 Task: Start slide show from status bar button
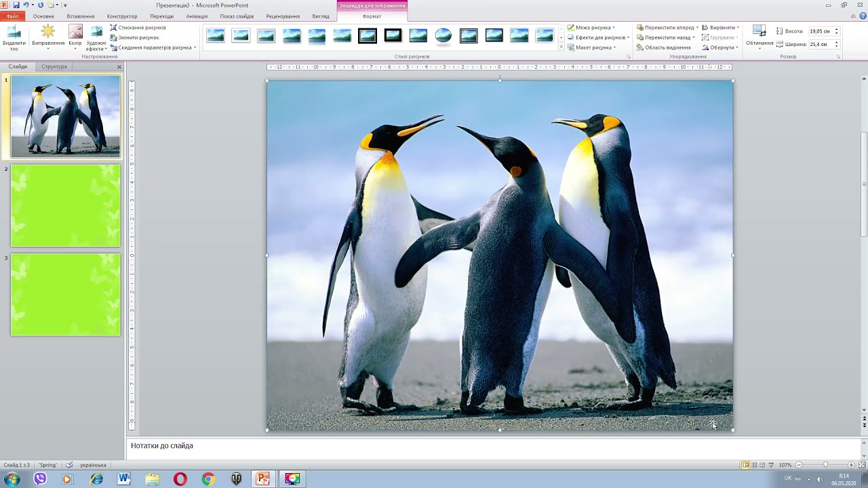click(771, 465)
